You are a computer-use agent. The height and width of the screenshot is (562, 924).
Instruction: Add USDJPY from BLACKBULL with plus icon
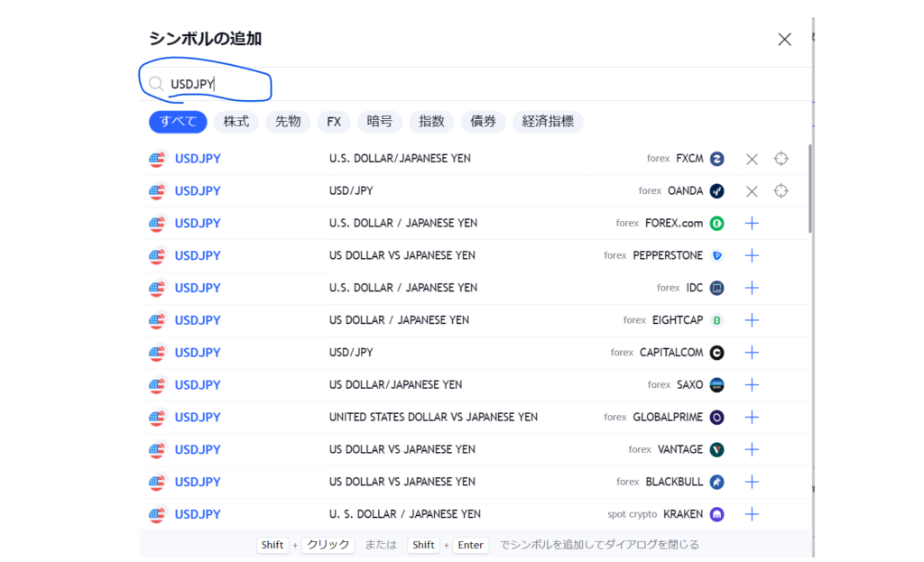click(x=752, y=482)
